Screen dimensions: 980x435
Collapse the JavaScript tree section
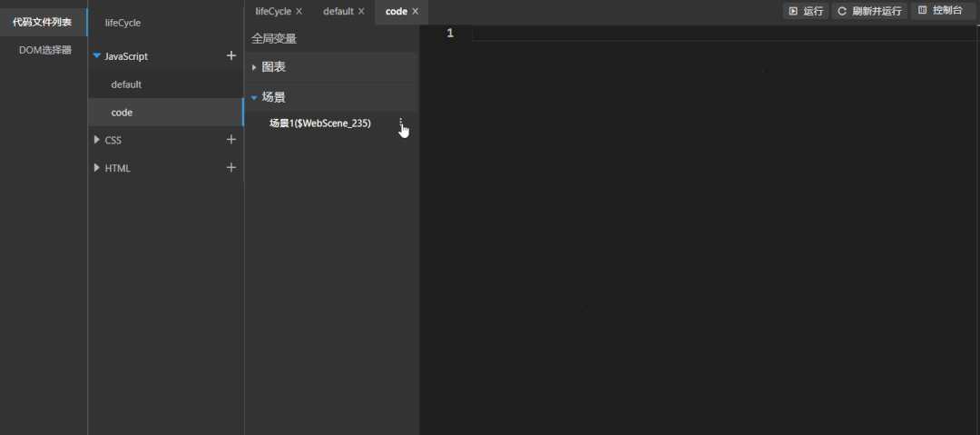tap(97, 55)
